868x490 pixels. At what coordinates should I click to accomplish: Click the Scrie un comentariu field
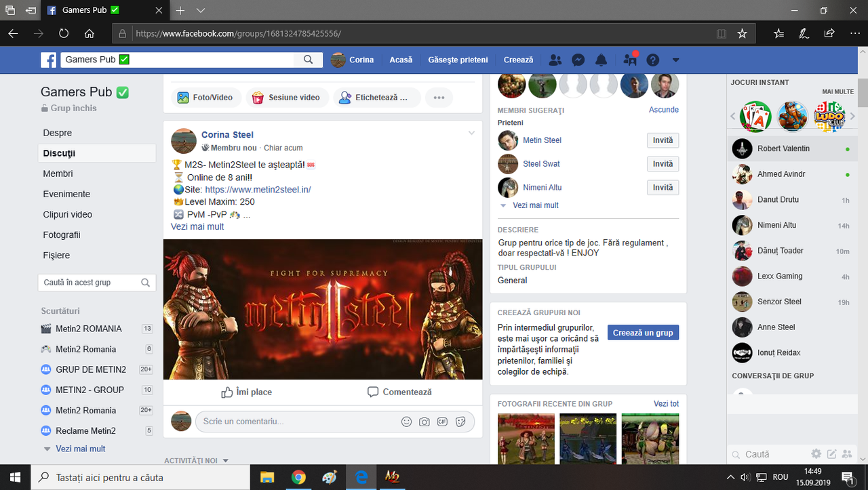[x=335, y=422]
